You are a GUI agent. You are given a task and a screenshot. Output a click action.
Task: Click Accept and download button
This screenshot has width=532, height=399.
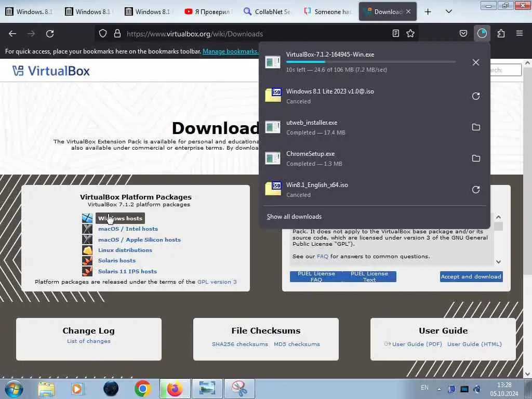point(471,276)
